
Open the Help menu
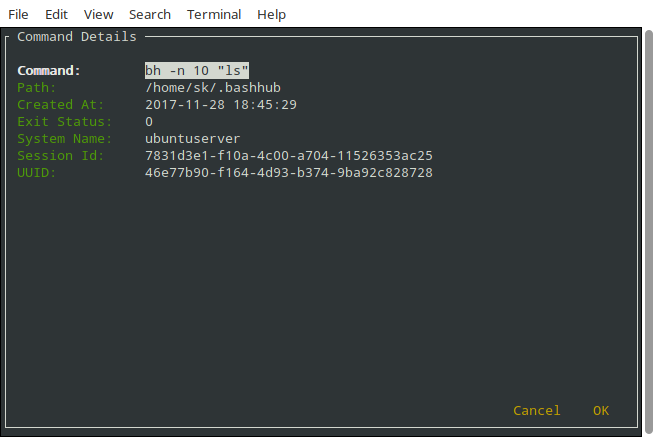[271, 14]
